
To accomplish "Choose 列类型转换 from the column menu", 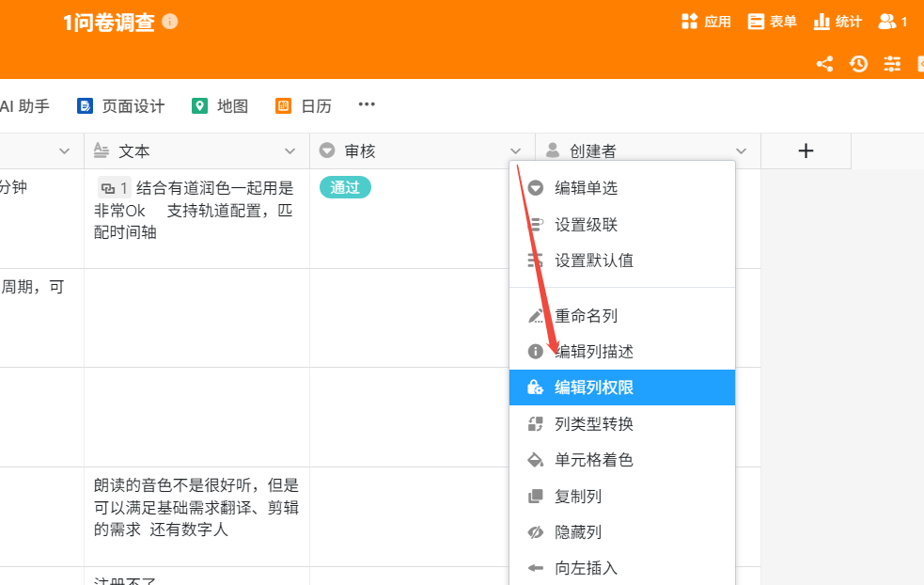I will pyautogui.click(x=622, y=424).
